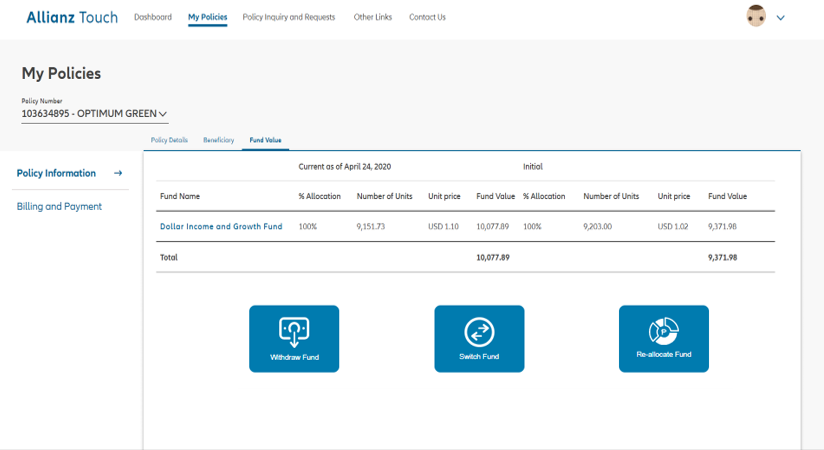Select My Policies in navigation bar
This screenshot has height=450, width=824.
tap(207, 17)
